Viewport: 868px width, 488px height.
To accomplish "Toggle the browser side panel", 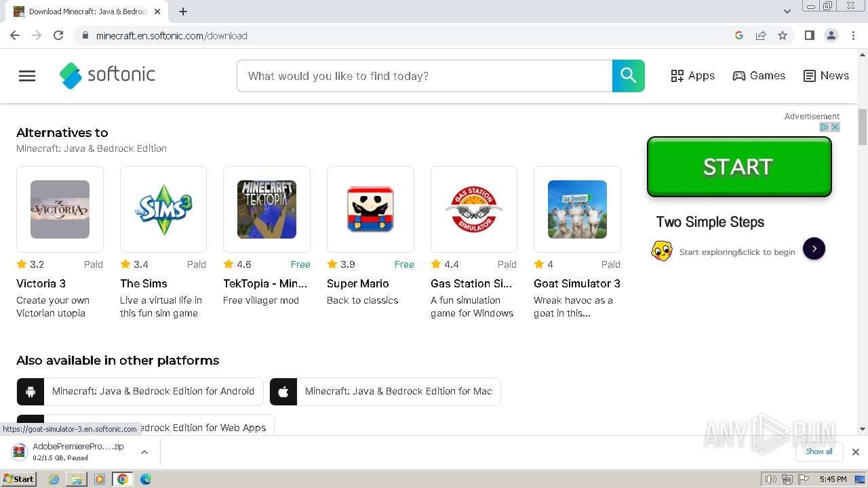I will [809, 35].
